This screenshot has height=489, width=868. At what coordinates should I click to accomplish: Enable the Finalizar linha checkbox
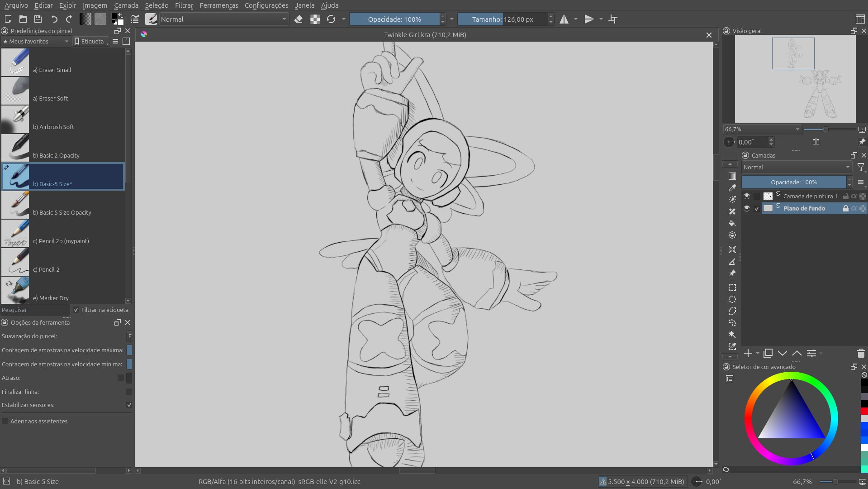pos(129,392)
